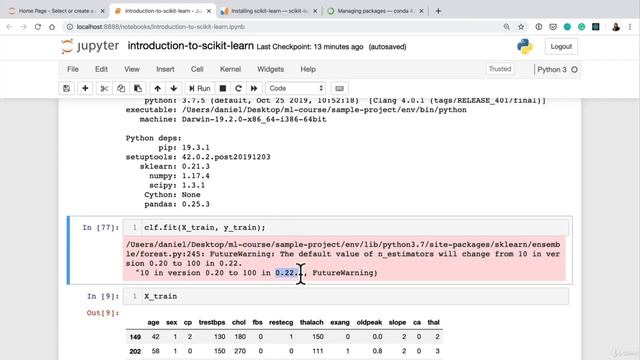Open the Insert menu
The height and width of the screenshot is (360, 640).
165,69
